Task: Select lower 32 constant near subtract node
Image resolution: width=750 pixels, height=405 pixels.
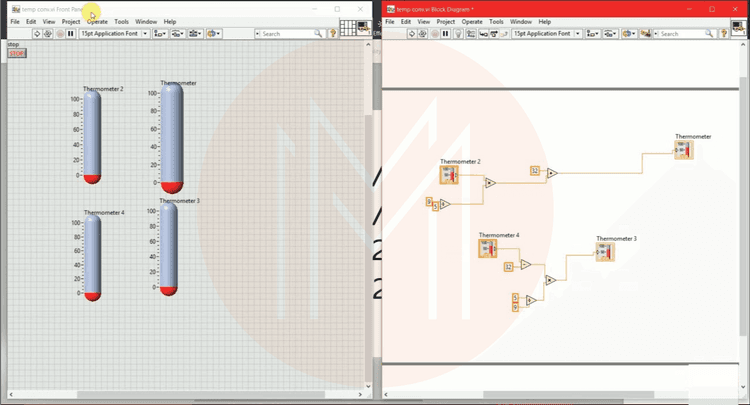Action: click(509, 267)
